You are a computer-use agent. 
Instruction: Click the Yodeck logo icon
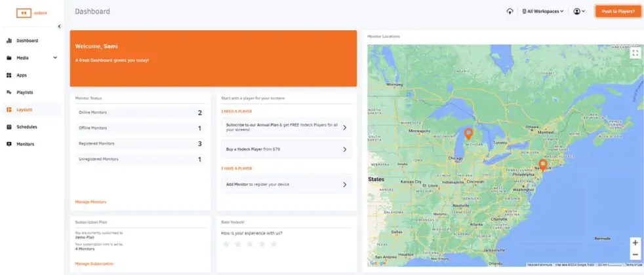(x=24, y=12)
